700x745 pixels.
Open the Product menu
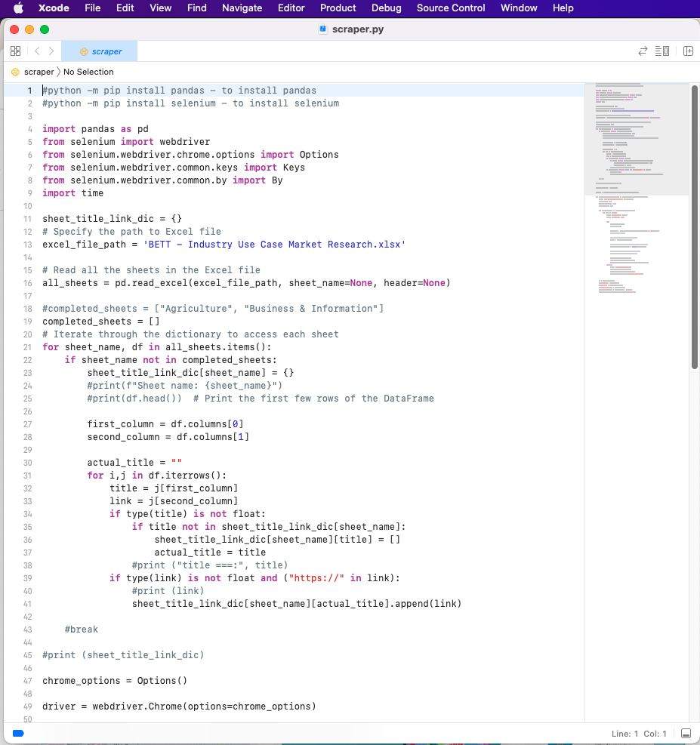tap(338, 8)
